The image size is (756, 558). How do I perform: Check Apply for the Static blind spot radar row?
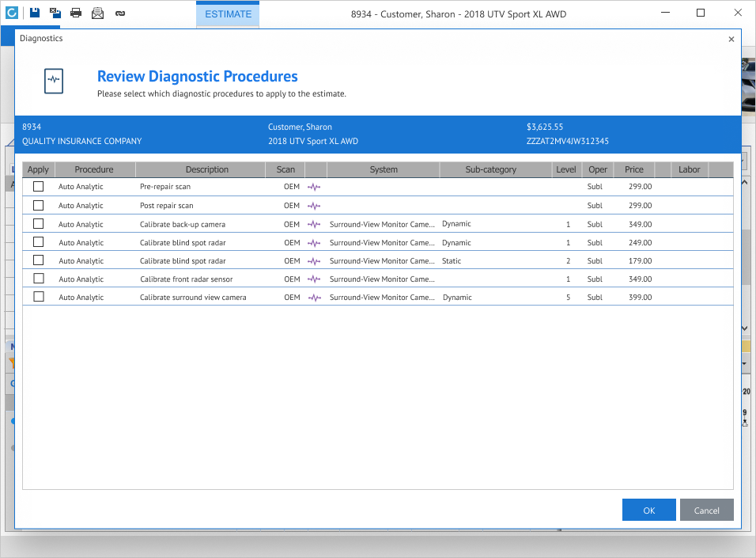tap(39, 260)
